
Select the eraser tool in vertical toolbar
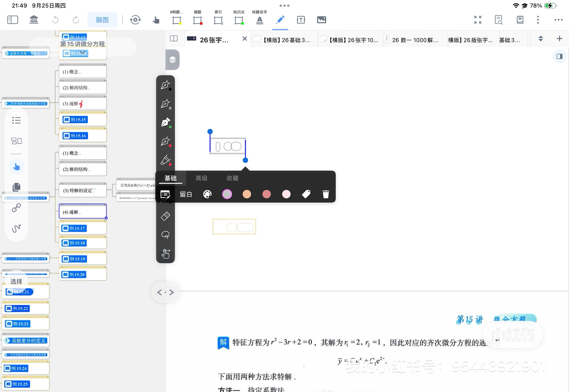point(165,216)
